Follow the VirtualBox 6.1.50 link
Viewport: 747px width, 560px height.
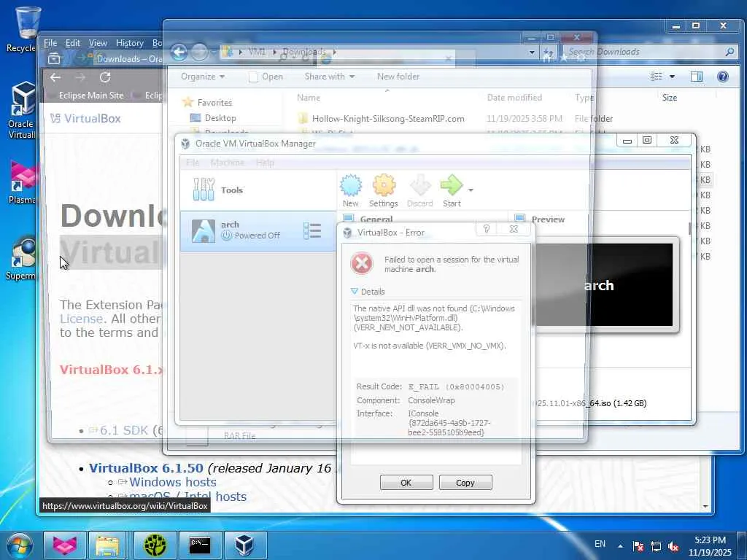click(146, 468)
